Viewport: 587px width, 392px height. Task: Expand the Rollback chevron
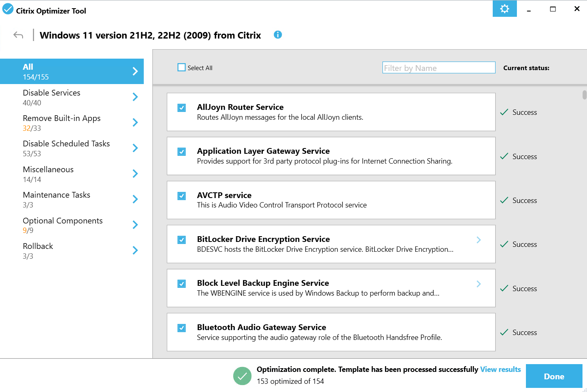(135, 250)
